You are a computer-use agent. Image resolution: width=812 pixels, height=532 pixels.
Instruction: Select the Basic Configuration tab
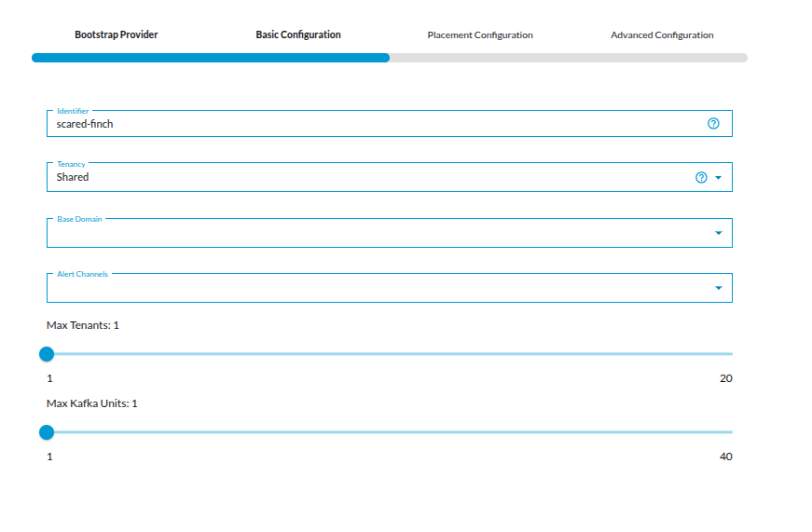pyautogui.click(x=298, y=35)
